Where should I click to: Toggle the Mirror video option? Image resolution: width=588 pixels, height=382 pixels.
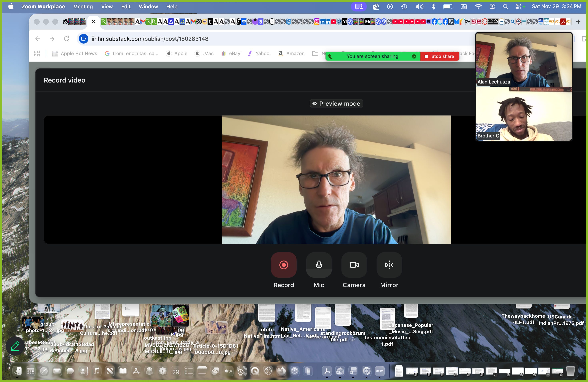tap(389, 265)
